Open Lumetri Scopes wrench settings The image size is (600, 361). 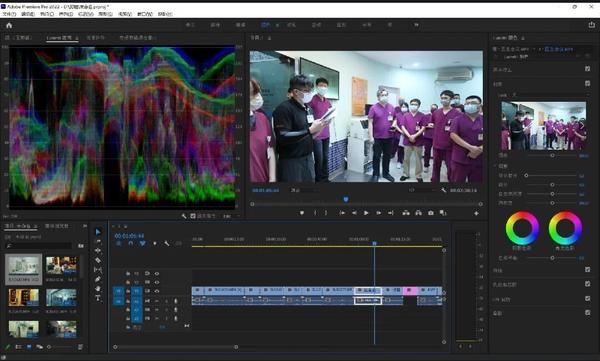[x=184, y=216]
